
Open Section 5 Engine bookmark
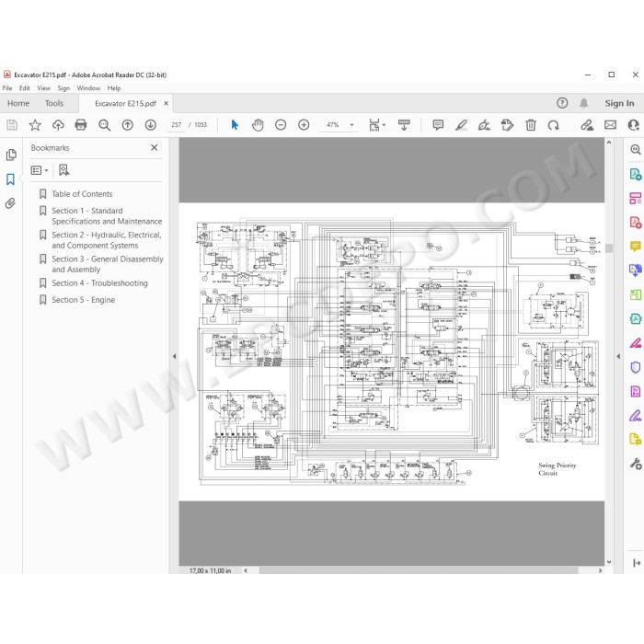(x=84, y=300)
